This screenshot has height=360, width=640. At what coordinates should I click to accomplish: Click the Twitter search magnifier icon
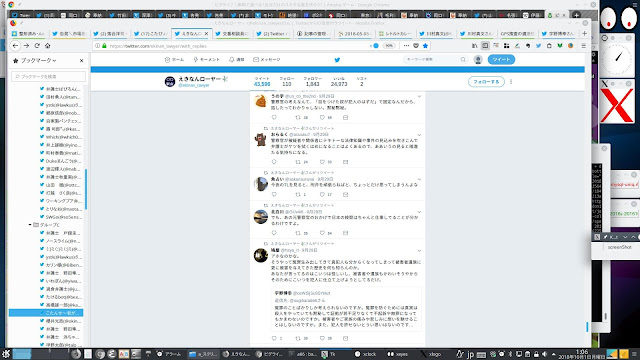(463, 60)
